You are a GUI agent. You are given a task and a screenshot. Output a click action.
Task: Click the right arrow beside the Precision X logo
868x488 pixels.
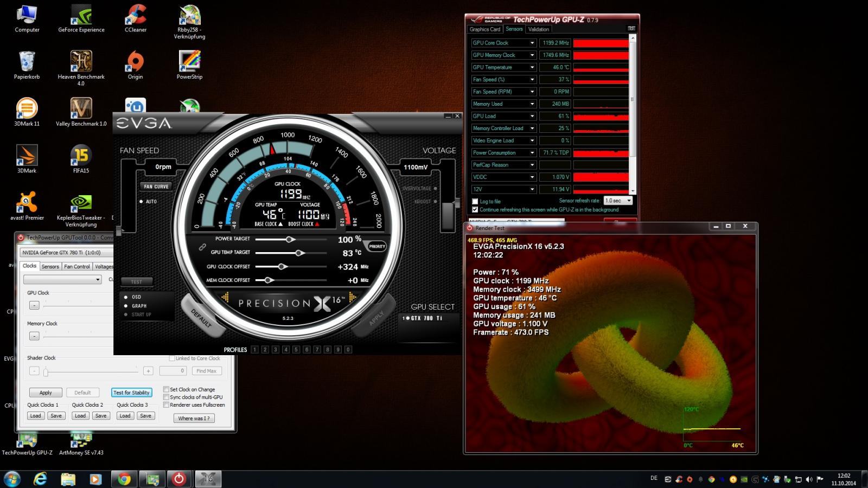point(352,297)
